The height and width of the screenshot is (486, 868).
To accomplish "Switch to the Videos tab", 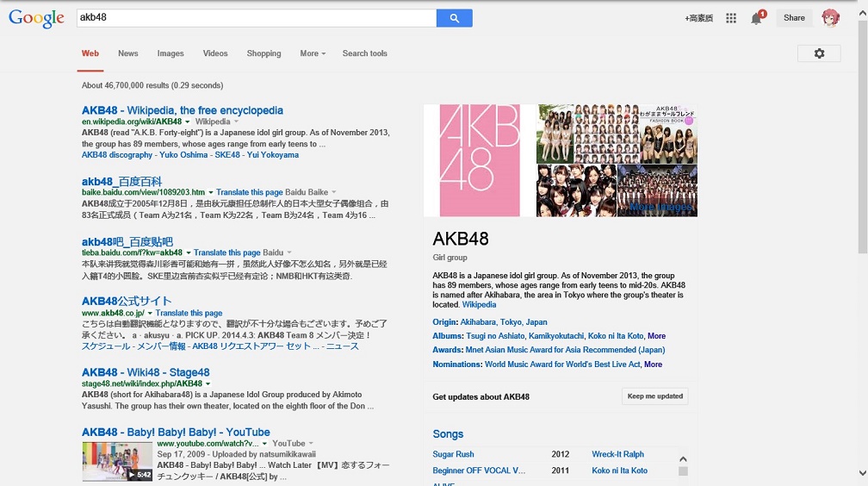I will tap(215, 53).
